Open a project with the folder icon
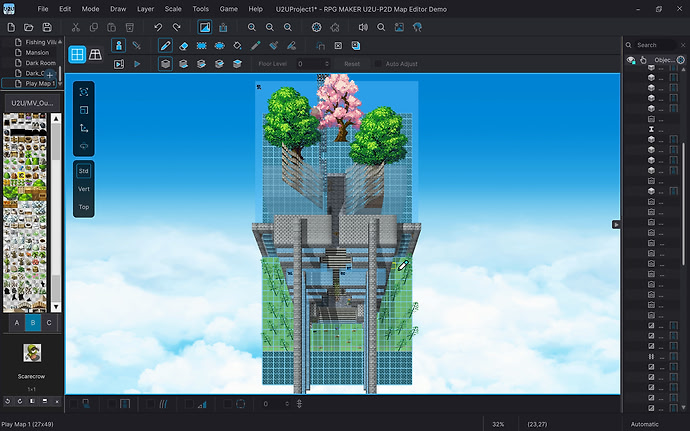Screen dimensions: 690x431 [29, 27]
